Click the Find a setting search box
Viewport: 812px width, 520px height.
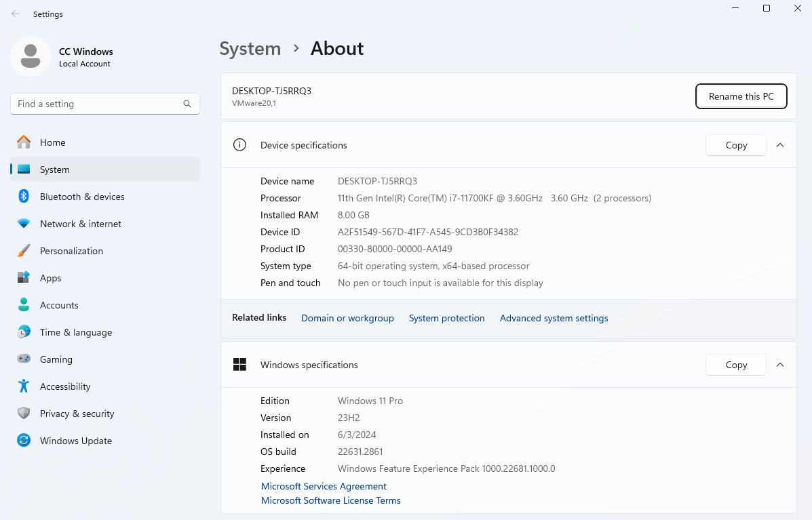105,104
